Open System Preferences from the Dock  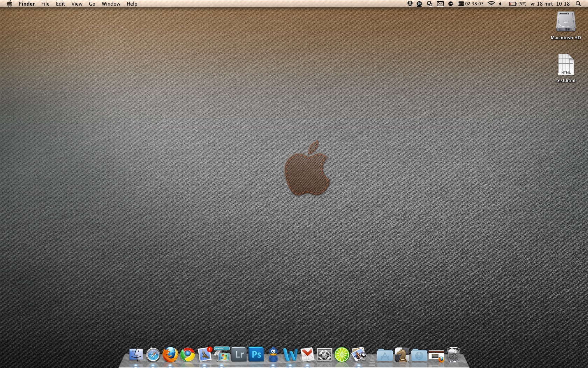tap(324, 355)
